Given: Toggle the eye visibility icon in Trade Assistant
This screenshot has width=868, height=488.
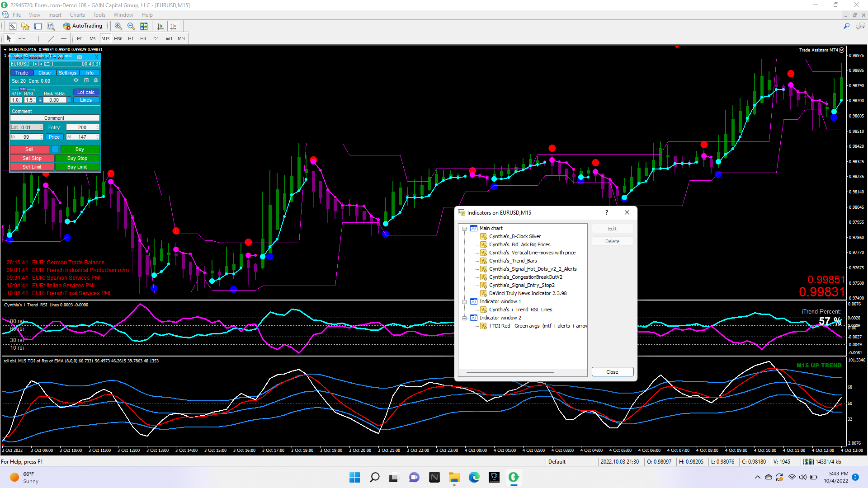Looking at the screenshot, I should (x=76, y=80).
